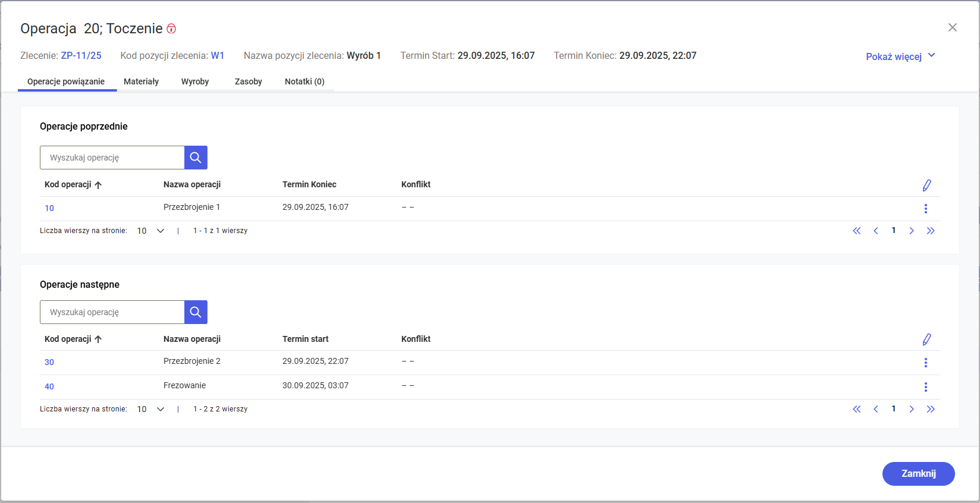The height and width of the screenshot is (503, 980).
Task: Go to first page in Operacje następne
Action: tap(856, 409)
